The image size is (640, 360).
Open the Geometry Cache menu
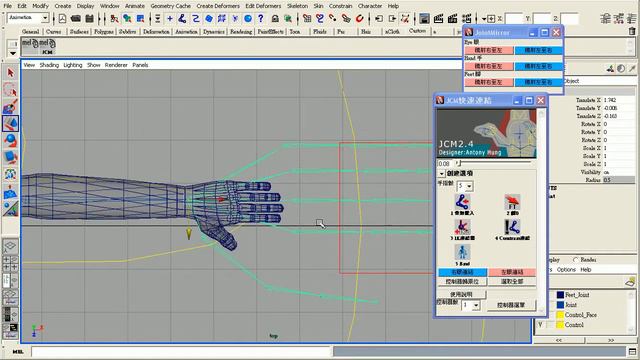pyautogui.click(x=171, y=6)
